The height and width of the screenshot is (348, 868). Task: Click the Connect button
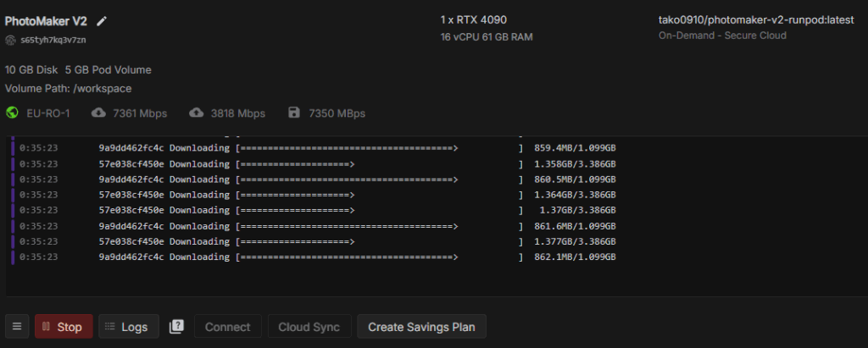pyautogui.click(x=227, y=327)
